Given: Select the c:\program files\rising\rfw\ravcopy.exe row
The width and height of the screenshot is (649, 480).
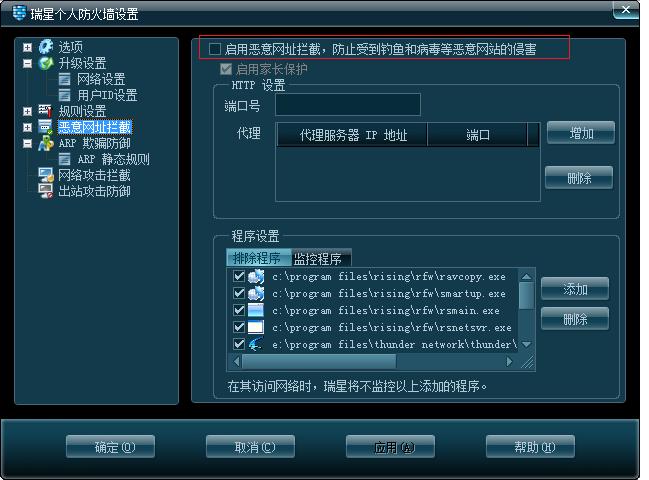Looking at the screenshot, I should click(x=373, y=276).
